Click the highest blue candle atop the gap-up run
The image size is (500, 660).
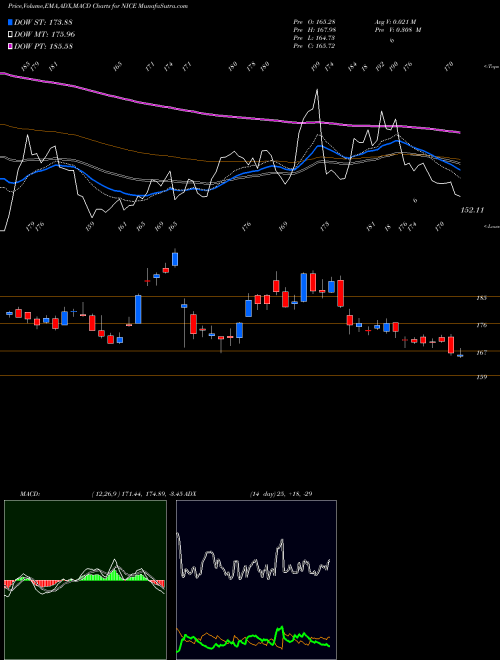(x=175, y=259)
